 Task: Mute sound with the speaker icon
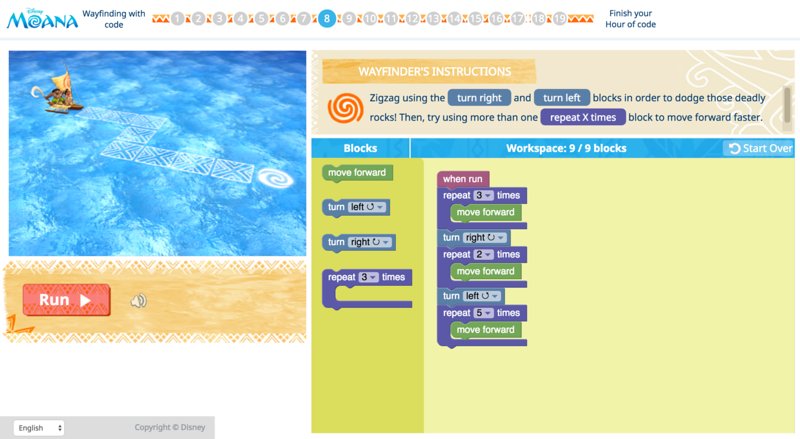138,301
